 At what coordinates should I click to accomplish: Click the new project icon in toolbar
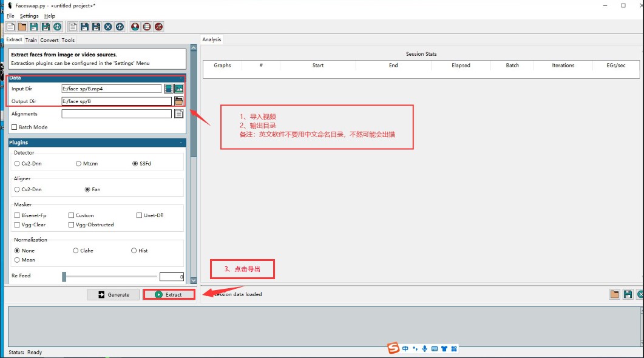(x=10, y=27)
